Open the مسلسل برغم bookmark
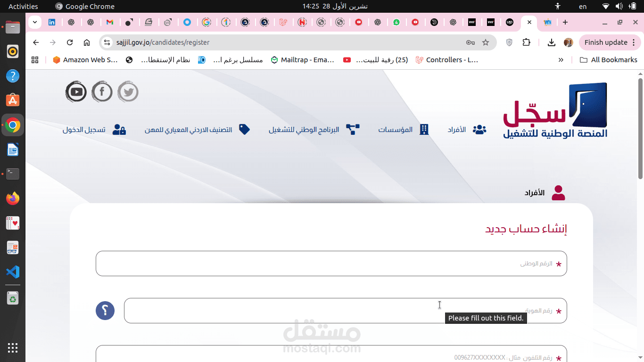This screenshot has width=644, height=362. 231,60
